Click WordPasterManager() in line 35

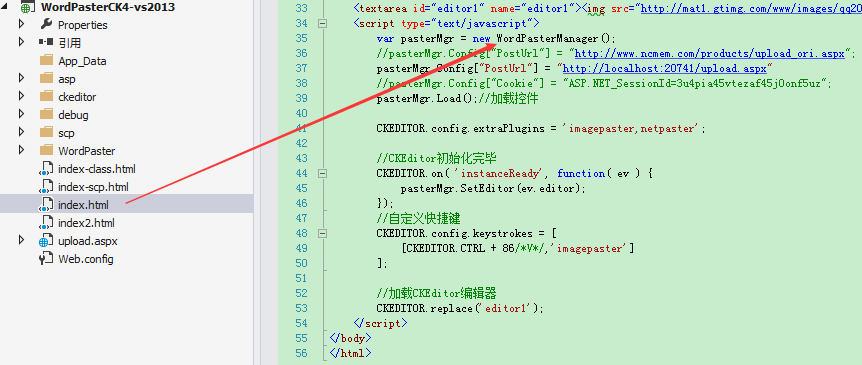click(x=554, y=38)
